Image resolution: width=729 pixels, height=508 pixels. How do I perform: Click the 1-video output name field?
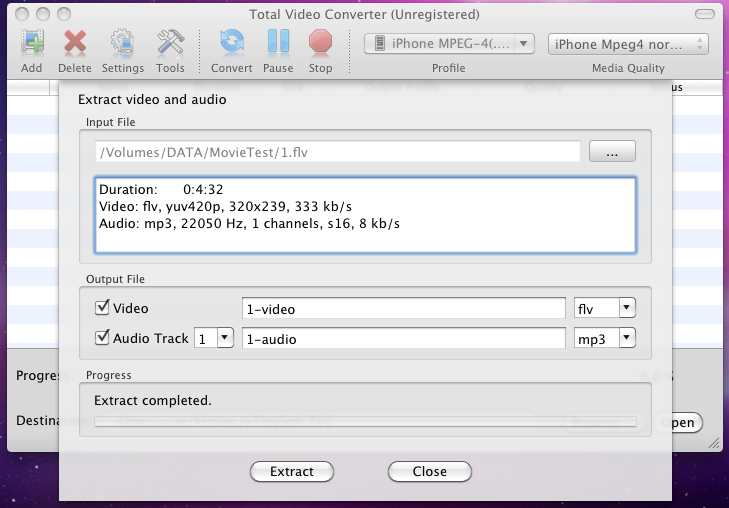(404, 309)
